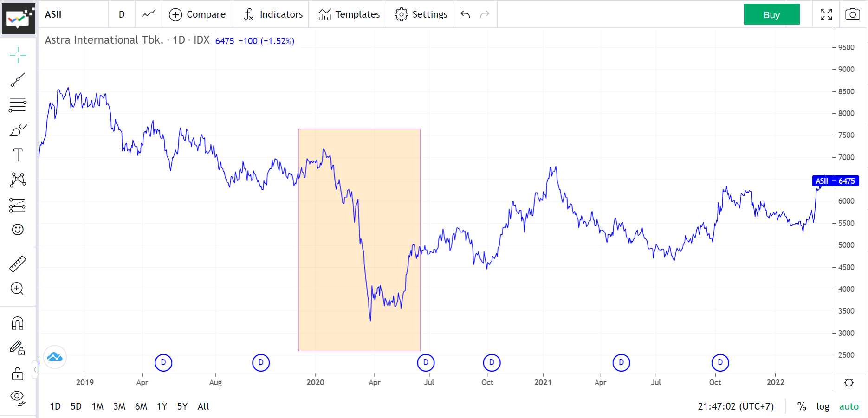The width and height of the screenshot is (868, 418).
Task: Select the brush drawing tool
Action: click(18, 130)
